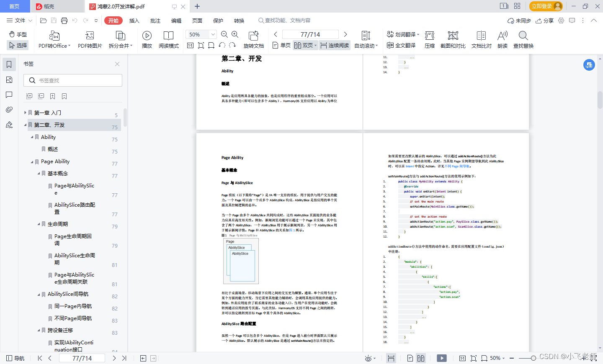Open the attachments paperclip panel
Viewport: 603px width, 364px height.
9,110
